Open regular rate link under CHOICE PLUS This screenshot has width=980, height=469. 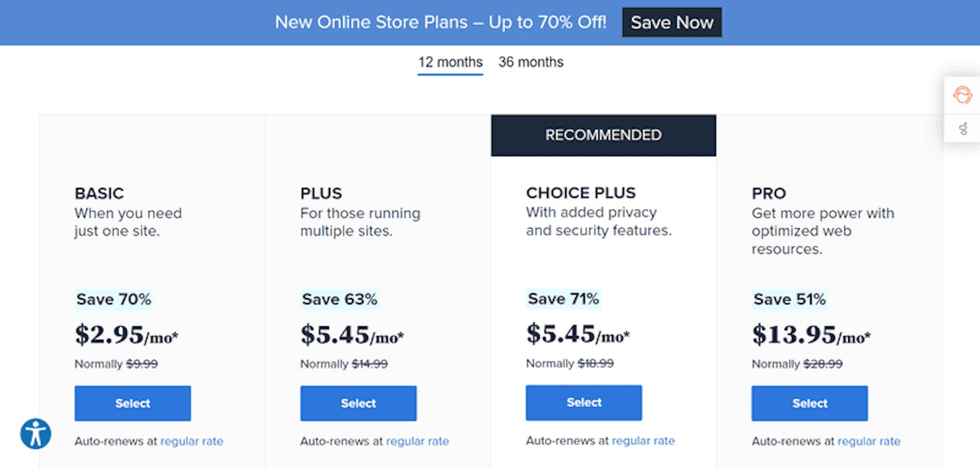coord(643,440)
